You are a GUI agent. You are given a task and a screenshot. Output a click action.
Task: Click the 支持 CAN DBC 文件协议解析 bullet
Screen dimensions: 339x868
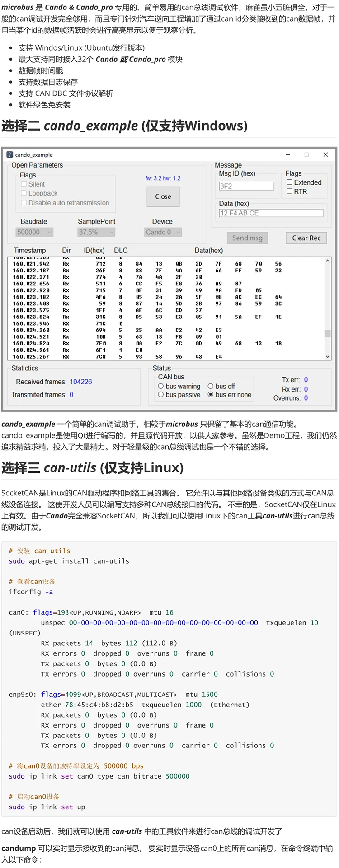(x=66, y=93)
